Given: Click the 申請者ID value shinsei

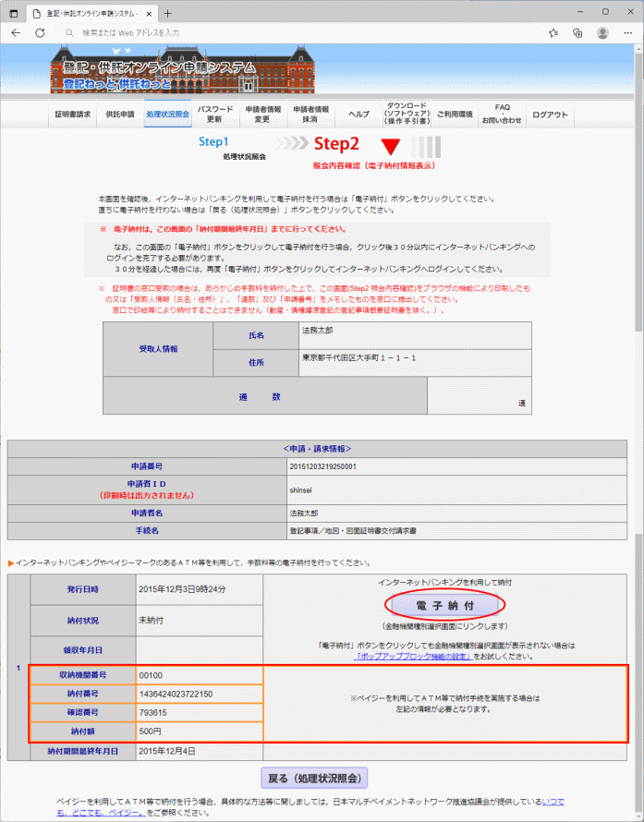Looking at the screenshot, I should (x=300, y=490).
